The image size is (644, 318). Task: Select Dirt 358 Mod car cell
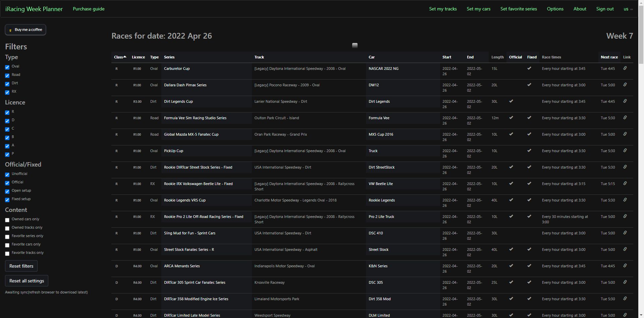pos(402,301)
